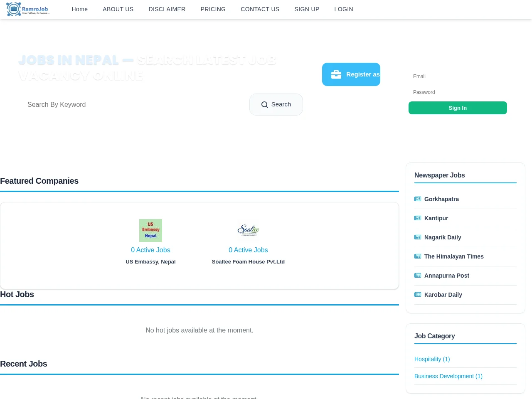Open the LOGIN page
532x399 pixels.
point(344,9)
